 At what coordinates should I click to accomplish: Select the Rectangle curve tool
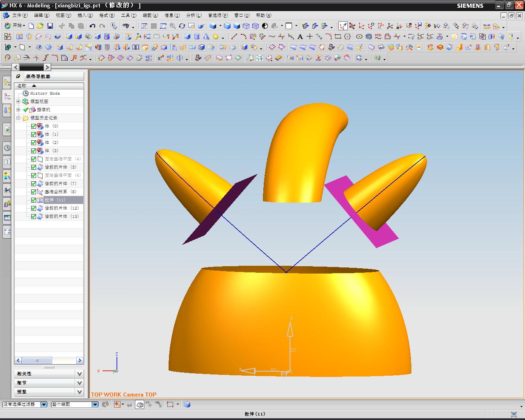coord(338,37)
